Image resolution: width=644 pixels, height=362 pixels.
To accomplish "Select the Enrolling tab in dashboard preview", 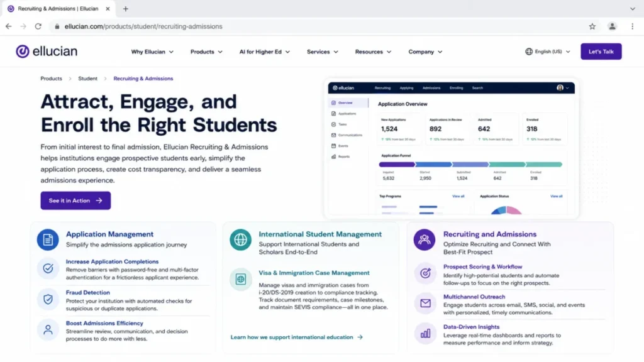I will (457, 88).
